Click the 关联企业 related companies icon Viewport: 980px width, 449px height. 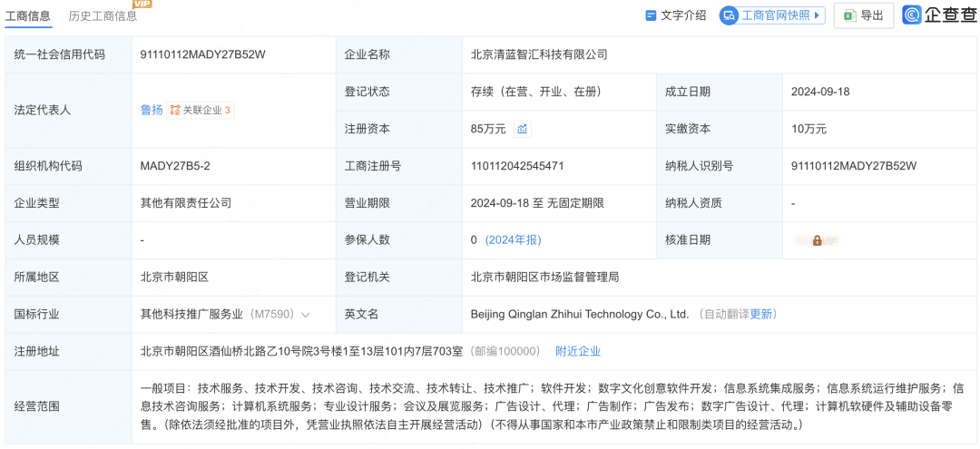[x=175, y=110]
